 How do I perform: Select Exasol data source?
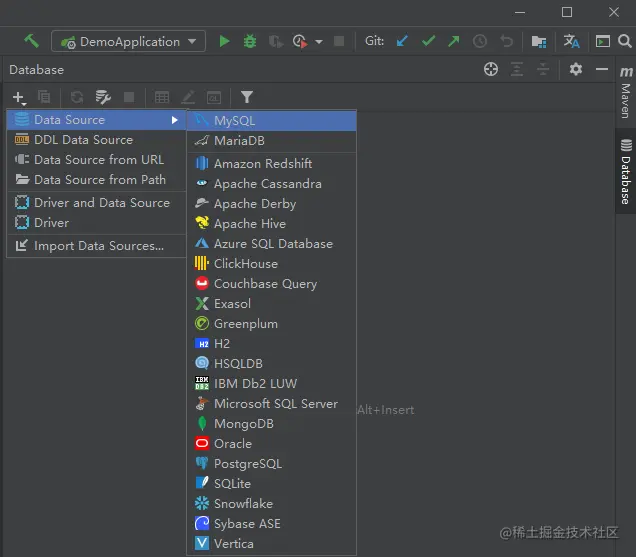(272, 304)
